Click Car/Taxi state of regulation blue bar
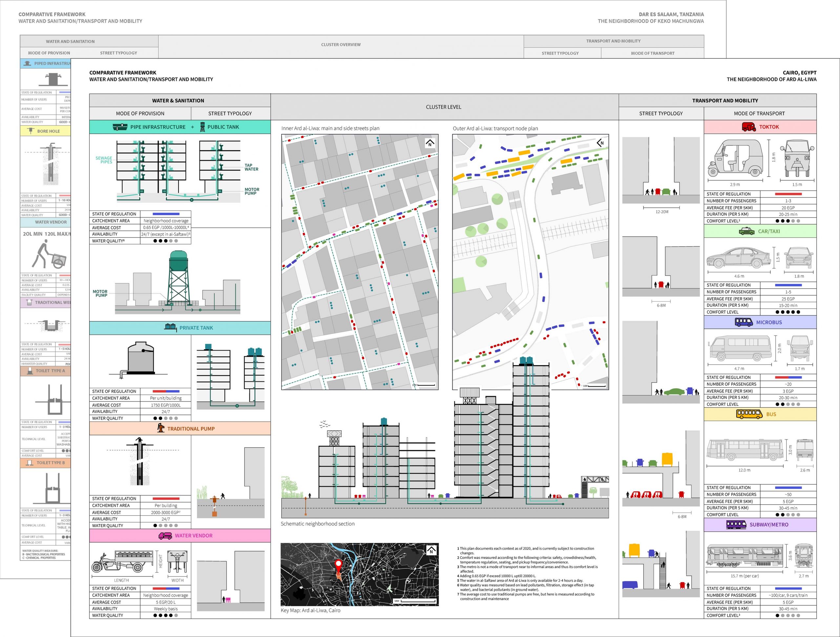Screen dimensions: 840x637 pos(788,285)
